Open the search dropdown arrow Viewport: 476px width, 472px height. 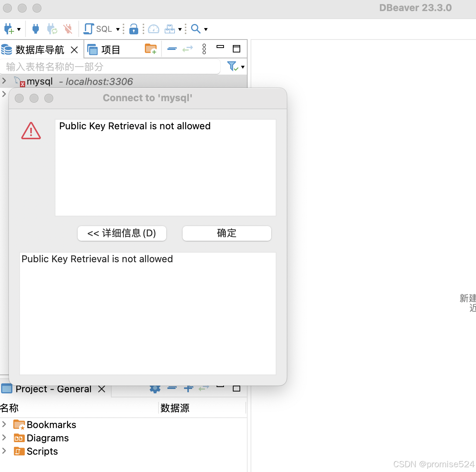206,29
